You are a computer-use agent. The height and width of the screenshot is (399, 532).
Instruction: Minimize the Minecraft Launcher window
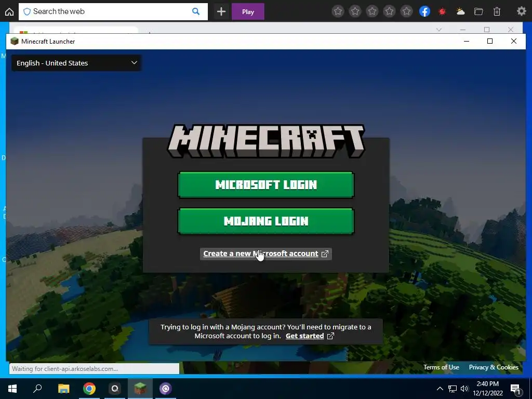coord(467,41)
